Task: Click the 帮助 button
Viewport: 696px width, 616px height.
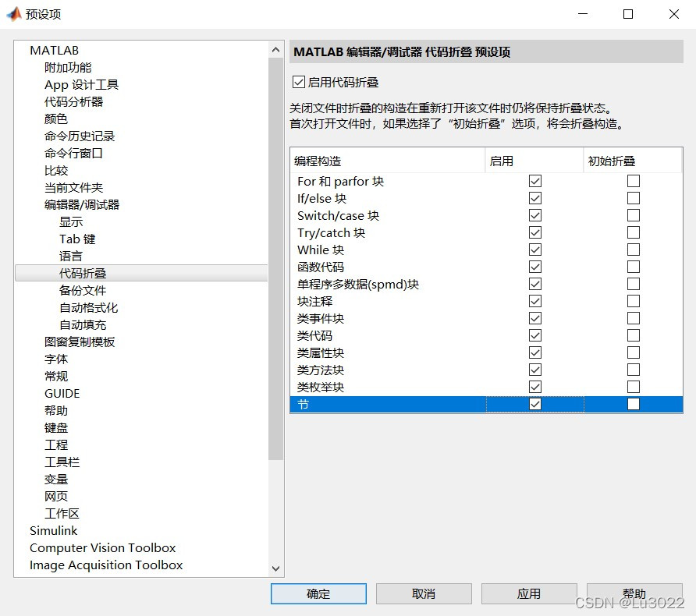Action: tap(634, 593)
